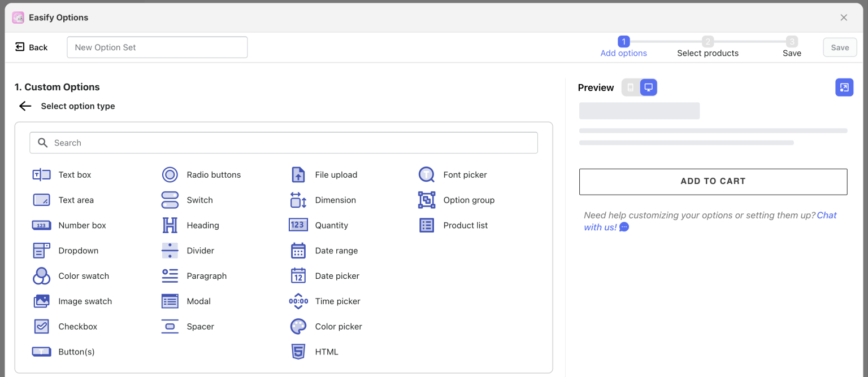The width and height of the screenshot is (868, 377).
Task: Select the Checkbox option type
Action: tap(77, 326)
